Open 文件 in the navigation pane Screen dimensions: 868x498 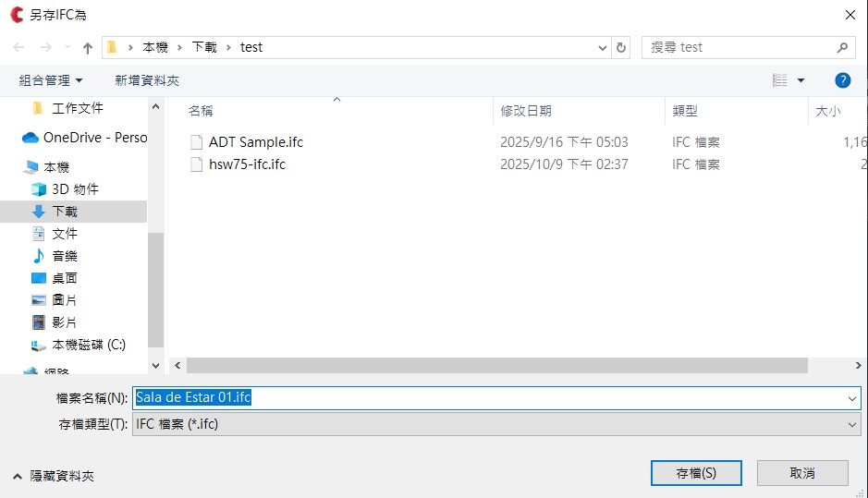tap(65, 234)
